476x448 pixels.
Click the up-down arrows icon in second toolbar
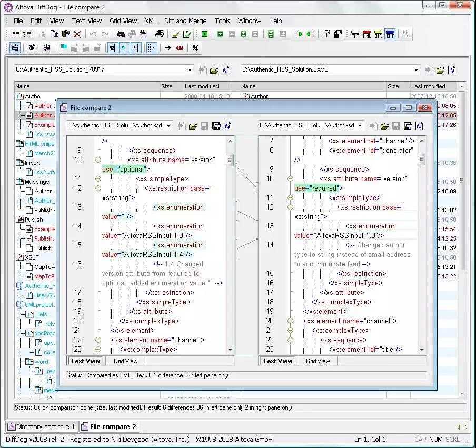pos(195,48)
